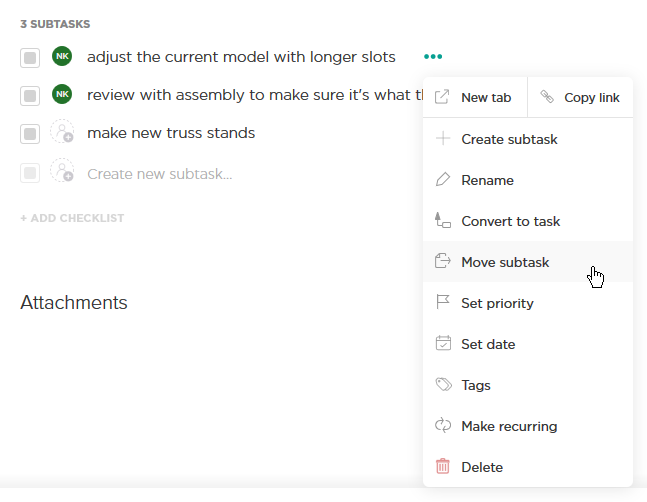The height and width of the screenshot is (502, 647).
Task: Check the review with assembly subtask checkbox
Action: click(x=30, y=96)
